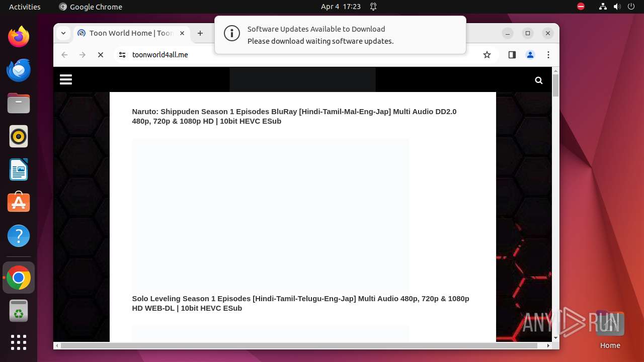Open the clock showing Apr 4 17:23
Image resolution: width=644 pixels, height=362 pixels.
pos(341,7)
